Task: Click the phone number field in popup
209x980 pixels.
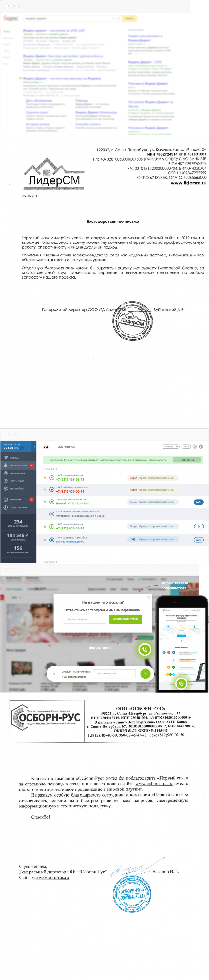Action: point(85,619)
